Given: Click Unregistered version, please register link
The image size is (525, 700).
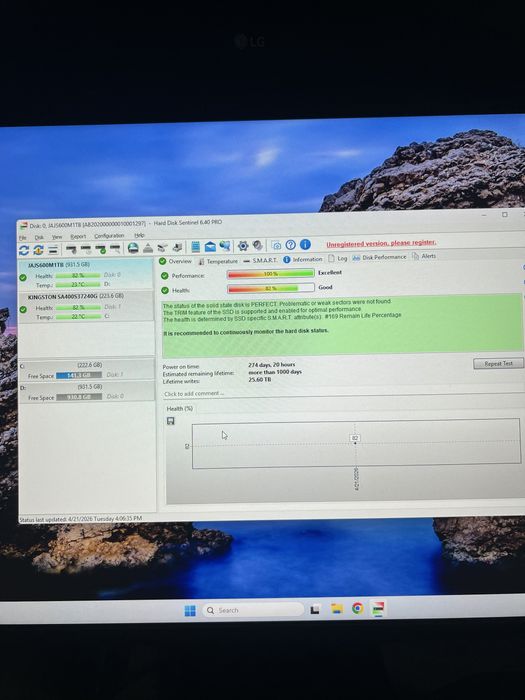Looking at the screenshot, I should [x=381, y=243].
